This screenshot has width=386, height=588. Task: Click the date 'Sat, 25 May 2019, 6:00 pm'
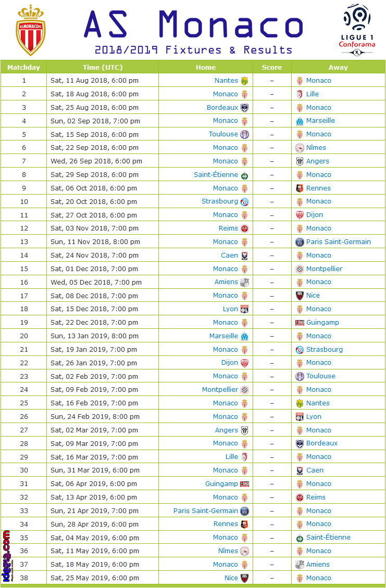(95, 578)
